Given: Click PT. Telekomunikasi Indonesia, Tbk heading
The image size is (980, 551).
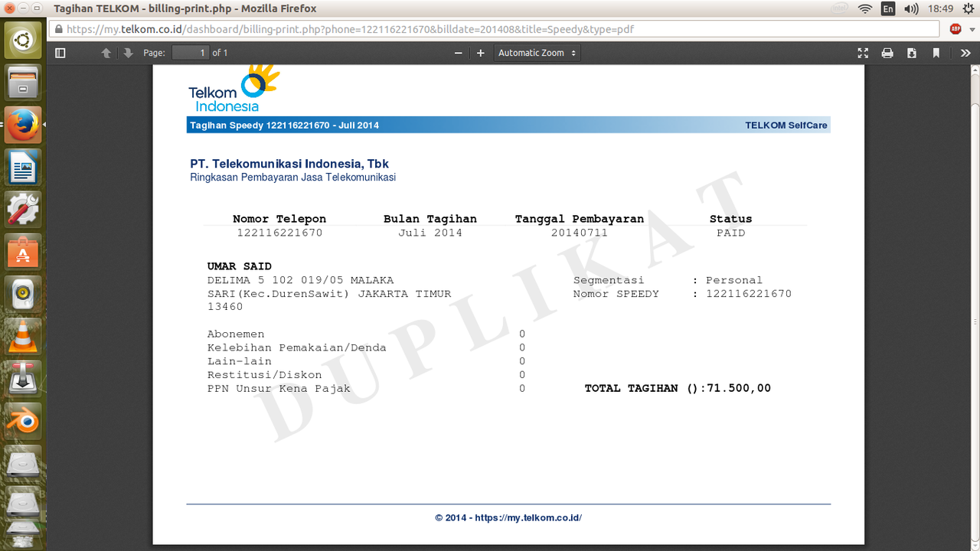Looking at the screenshot, I should point(289,164).
